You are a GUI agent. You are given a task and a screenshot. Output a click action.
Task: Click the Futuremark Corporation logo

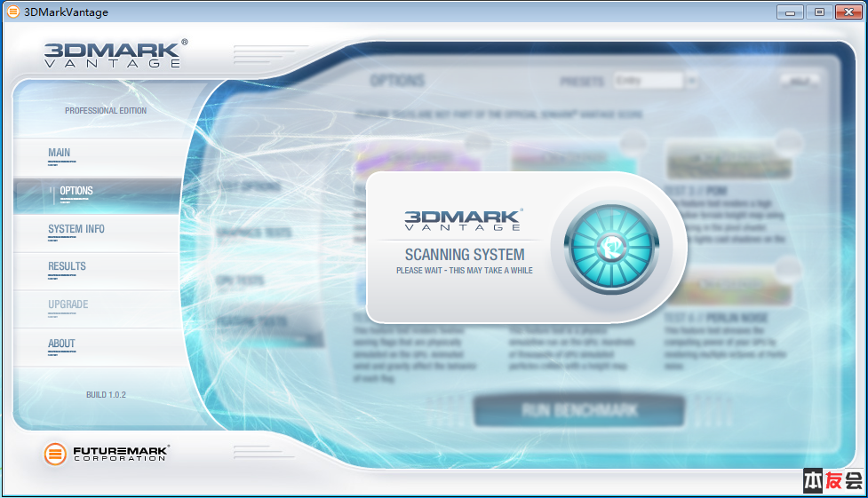click(x=107, y=454)
